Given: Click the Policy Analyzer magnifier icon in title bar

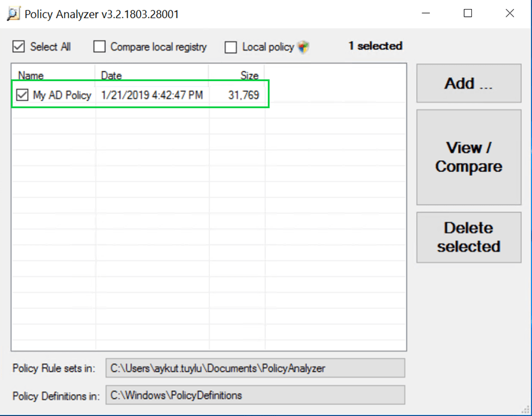Looking at the screenshot, I should 13,14.
